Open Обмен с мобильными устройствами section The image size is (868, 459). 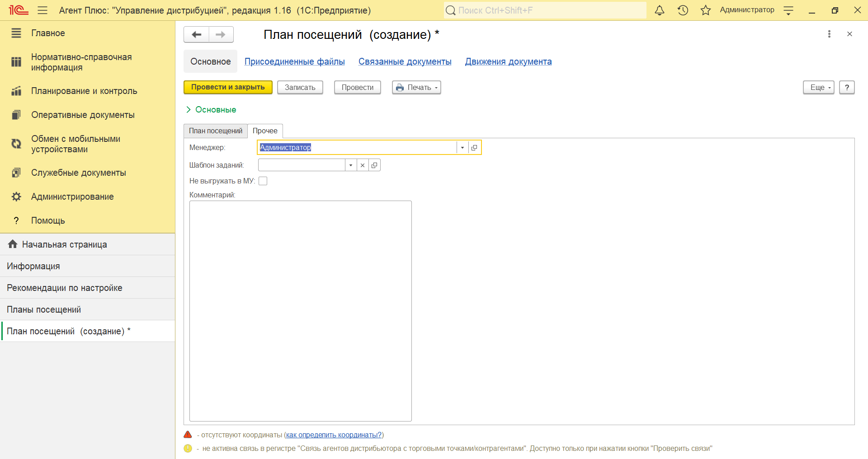coord(87,144)
